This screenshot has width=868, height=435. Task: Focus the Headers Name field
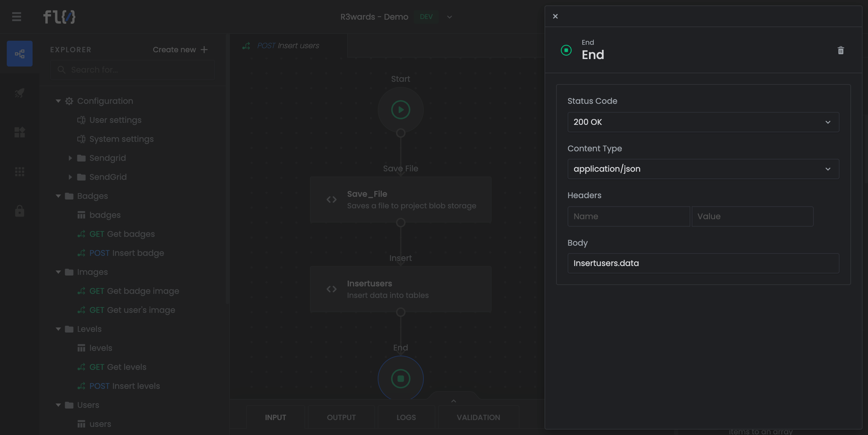click(629, 216)
